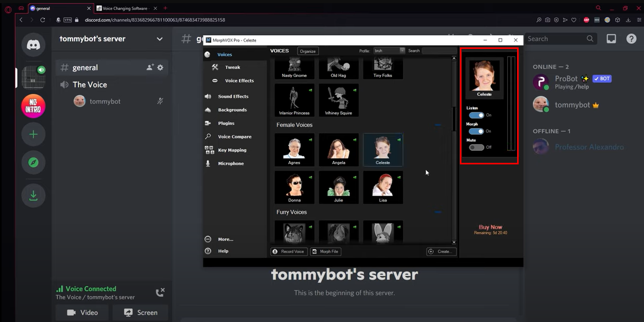The height and width of the screenshot is (322, 644).
Task: Open Explore Public Servers compass icon
Action: tap(33, 162)
